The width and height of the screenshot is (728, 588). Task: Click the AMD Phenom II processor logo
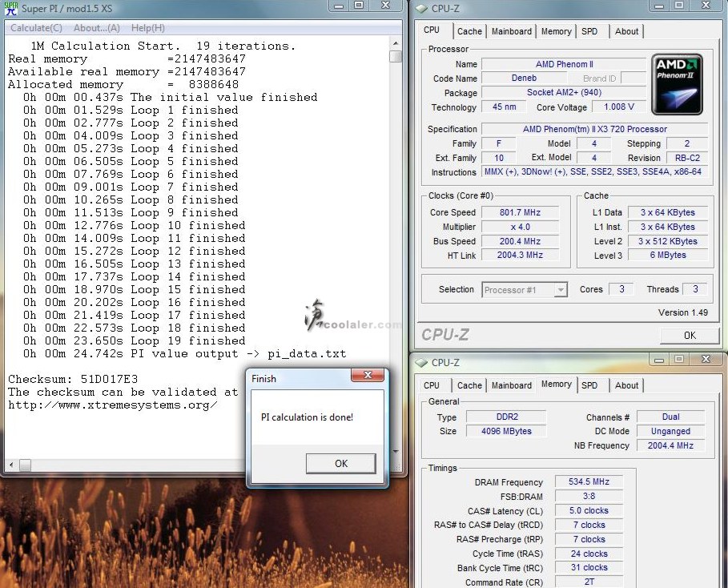677,84
